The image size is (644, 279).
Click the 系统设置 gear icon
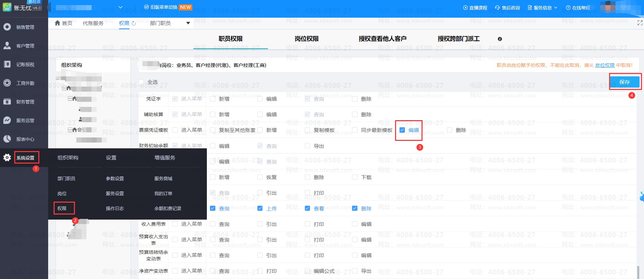[7, 157]
